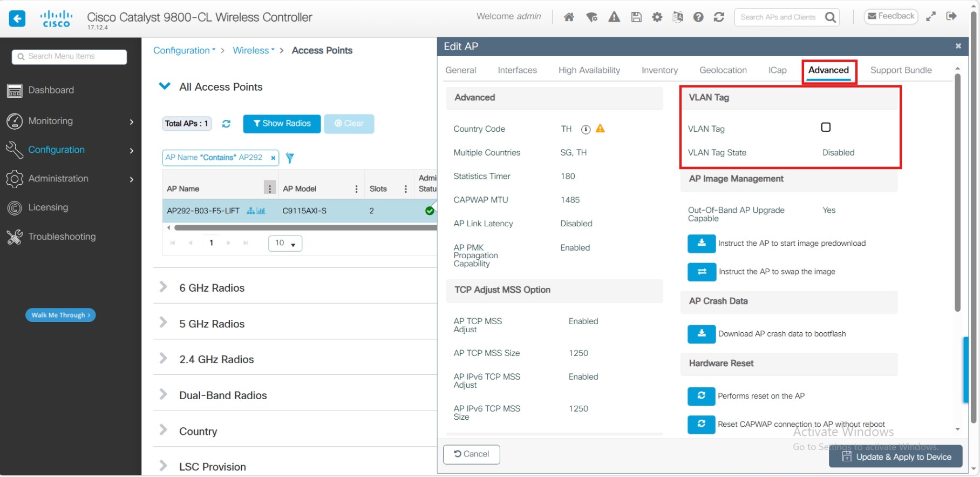This screenshot has height=477, width=980.
Task: Click the help question mark icon
Action: coord(698,17)
